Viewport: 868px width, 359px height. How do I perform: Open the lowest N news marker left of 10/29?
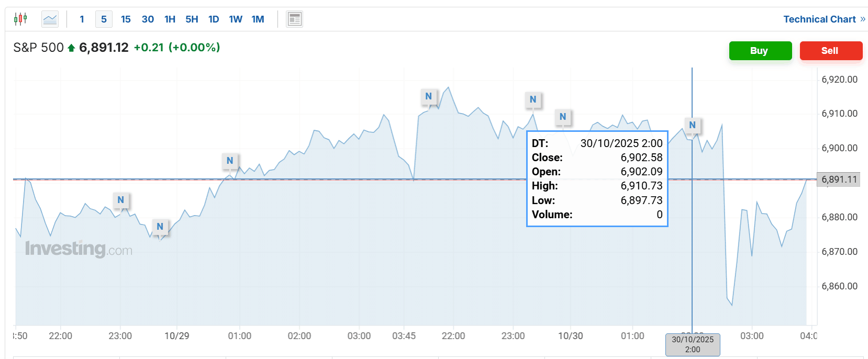[x=160, y=227]
